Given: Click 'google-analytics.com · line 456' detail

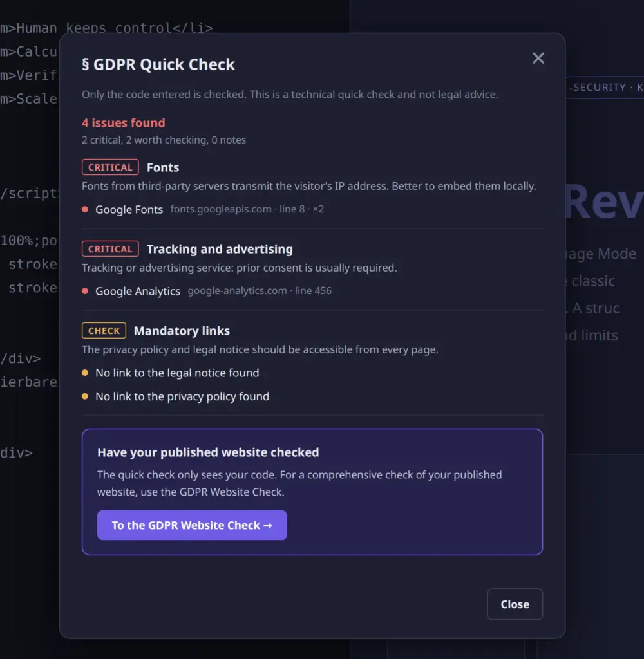Looking at the screenshot, I should (x=260, y=290).
